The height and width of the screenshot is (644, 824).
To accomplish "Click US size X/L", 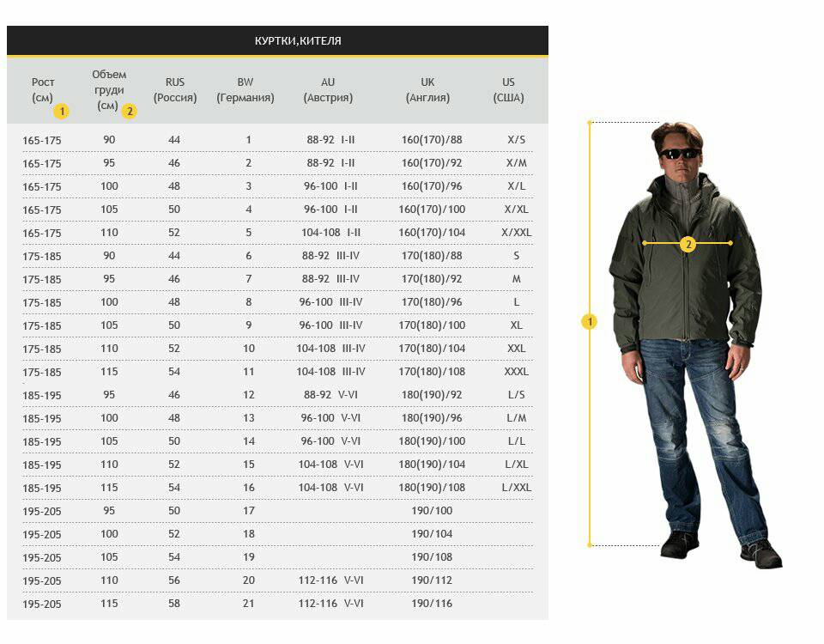I will coord(516,186).
